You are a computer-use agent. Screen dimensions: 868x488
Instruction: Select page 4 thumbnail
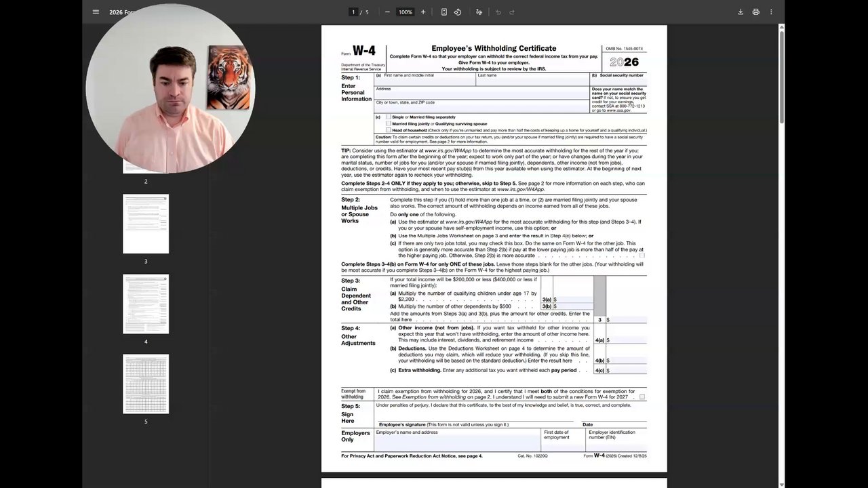coord(146,304)
